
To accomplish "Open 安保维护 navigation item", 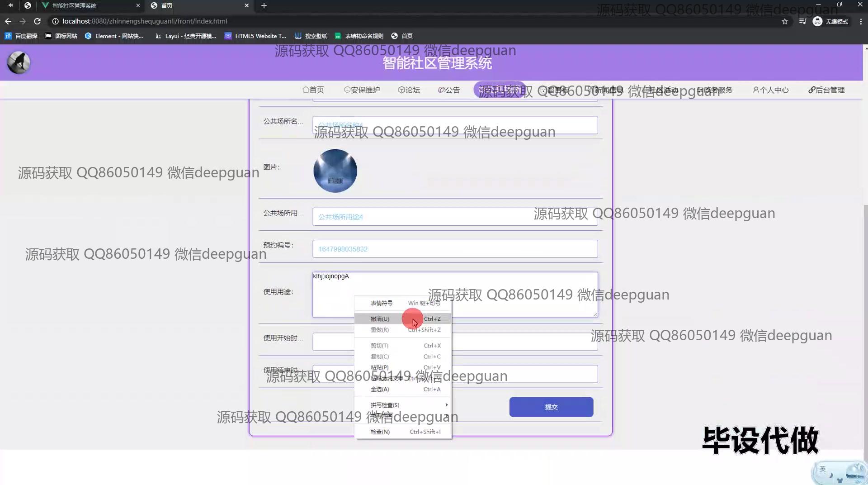I will pos(362,90).
